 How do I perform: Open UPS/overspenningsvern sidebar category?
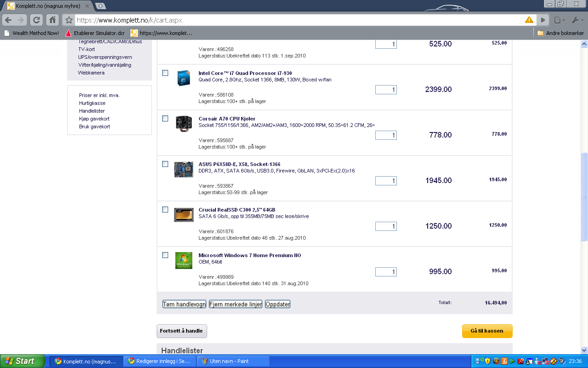(x=105, y=57)
